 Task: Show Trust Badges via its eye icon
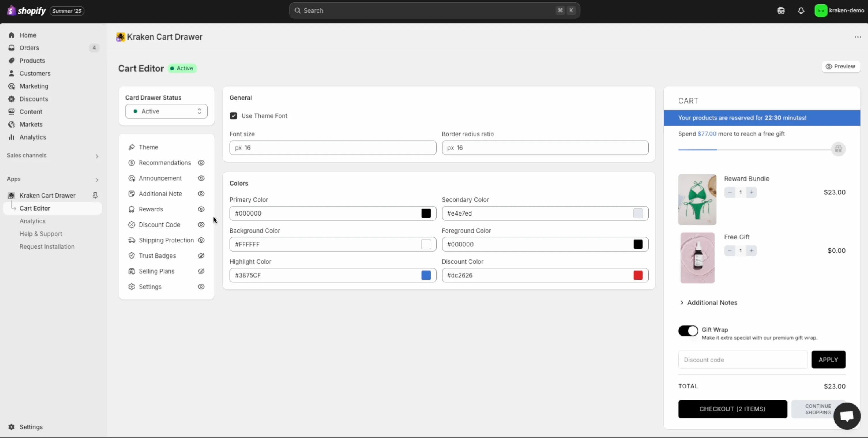pyautogui.click(x=201, y=256)
